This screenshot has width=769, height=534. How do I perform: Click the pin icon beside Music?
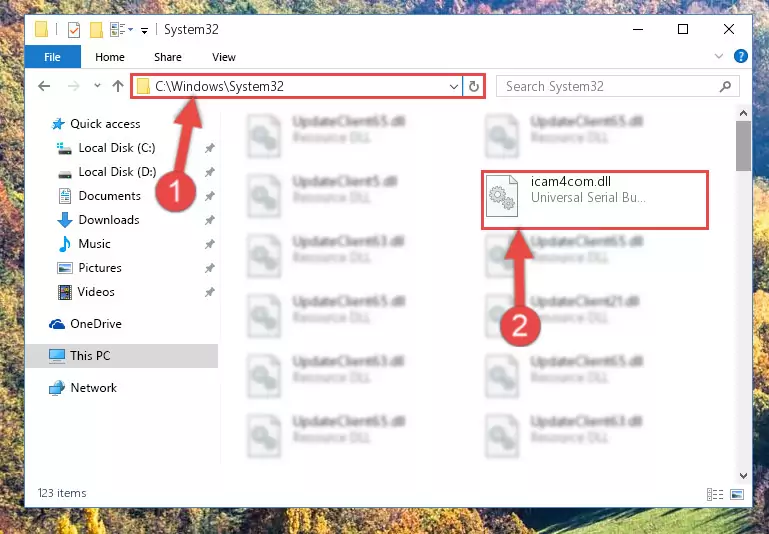(209, 244)
